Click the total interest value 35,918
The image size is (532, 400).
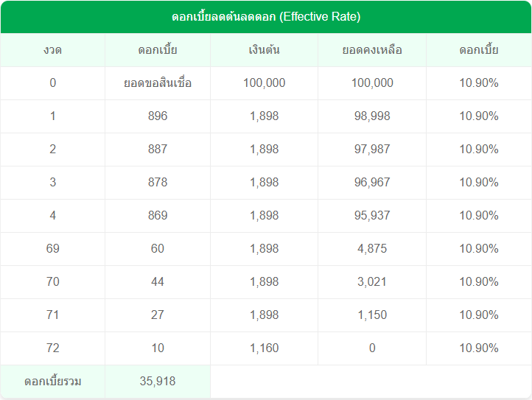158,382
